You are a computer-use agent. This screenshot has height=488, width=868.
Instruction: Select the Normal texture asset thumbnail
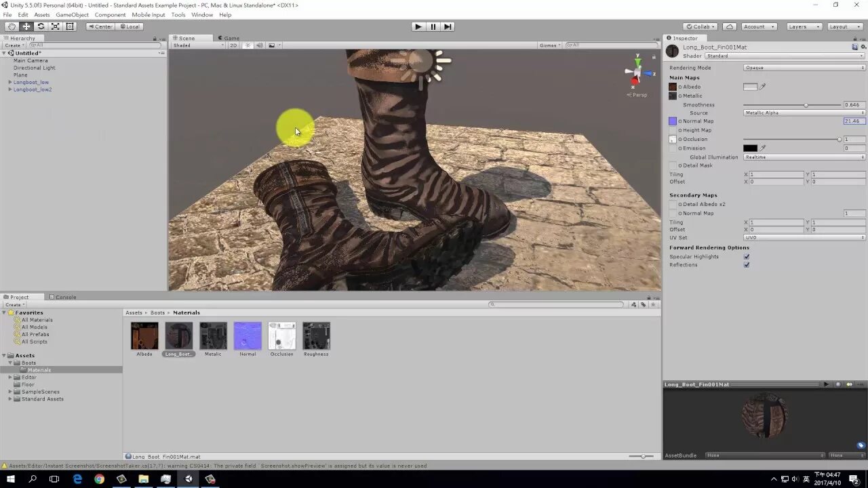point(248,336)
